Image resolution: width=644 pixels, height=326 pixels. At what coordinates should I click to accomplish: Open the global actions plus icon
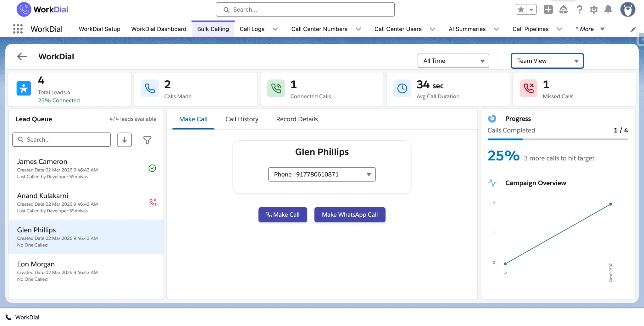click(548, 9)
